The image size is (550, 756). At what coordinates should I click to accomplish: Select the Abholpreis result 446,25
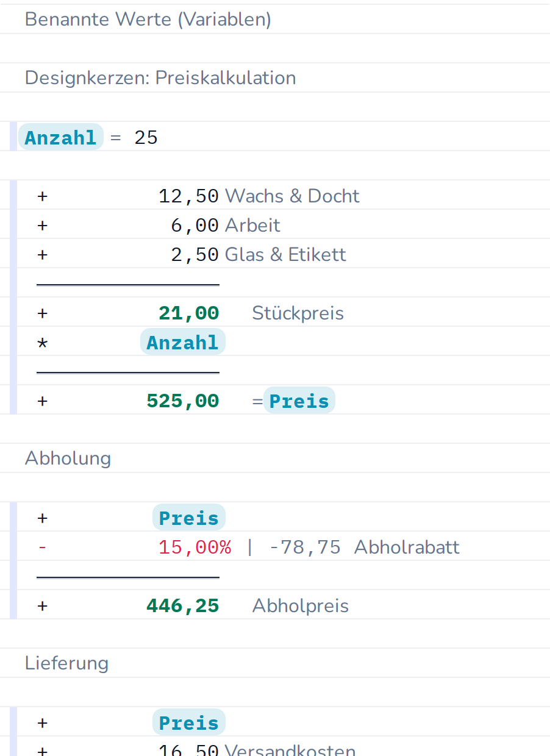[x=182, y=605]
